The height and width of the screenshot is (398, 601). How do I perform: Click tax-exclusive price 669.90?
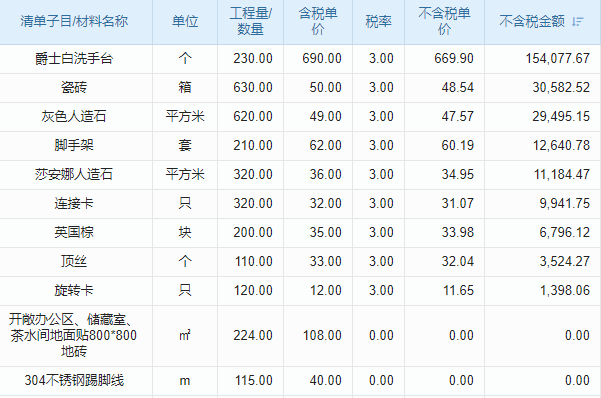point(454,58)
